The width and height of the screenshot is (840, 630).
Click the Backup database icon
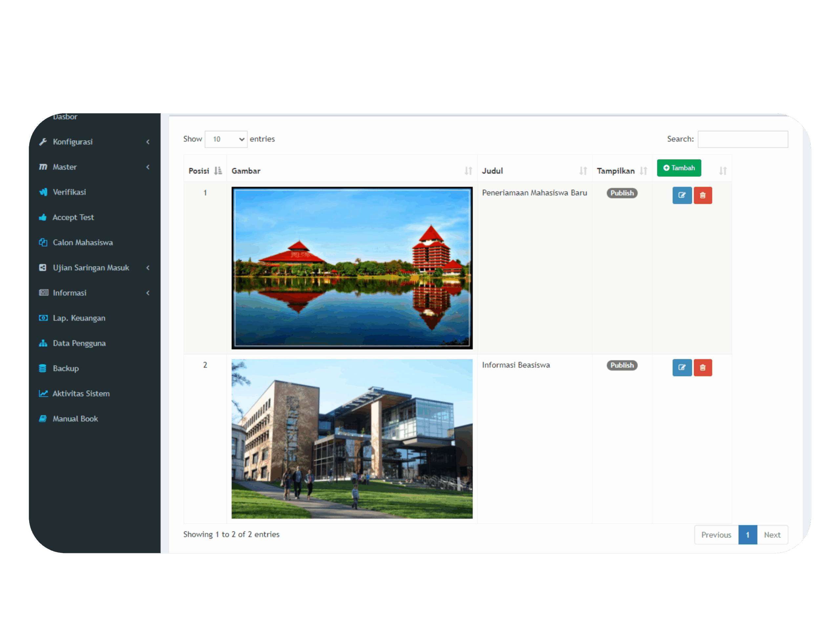coord(43,368)
